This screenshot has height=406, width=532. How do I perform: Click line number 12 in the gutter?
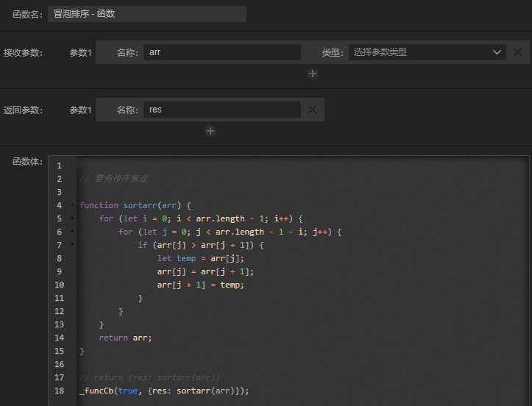click(x=60, y=311)
